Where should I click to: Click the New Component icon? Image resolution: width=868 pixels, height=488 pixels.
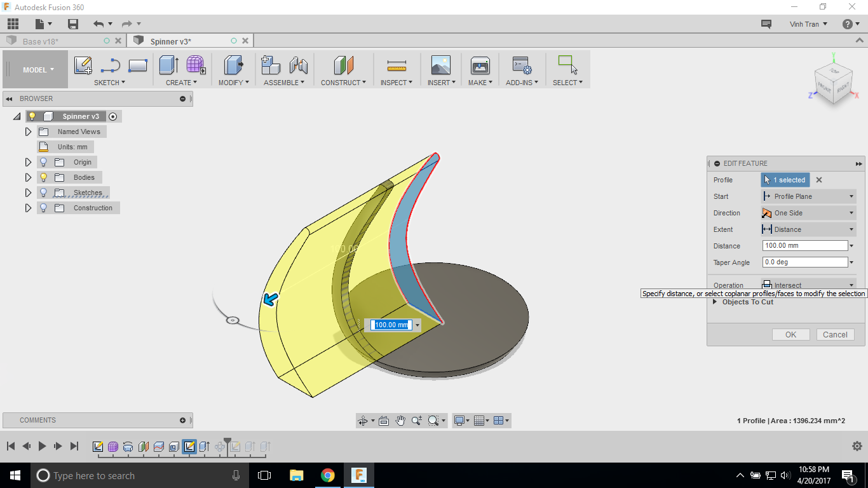(x=271, y=65)
